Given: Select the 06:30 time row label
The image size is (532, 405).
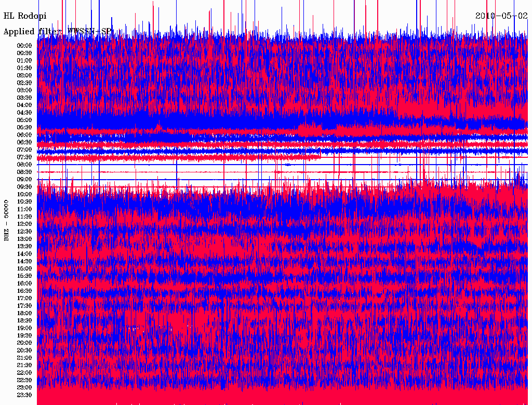Looking at the screenshot, I should (24, 142).
